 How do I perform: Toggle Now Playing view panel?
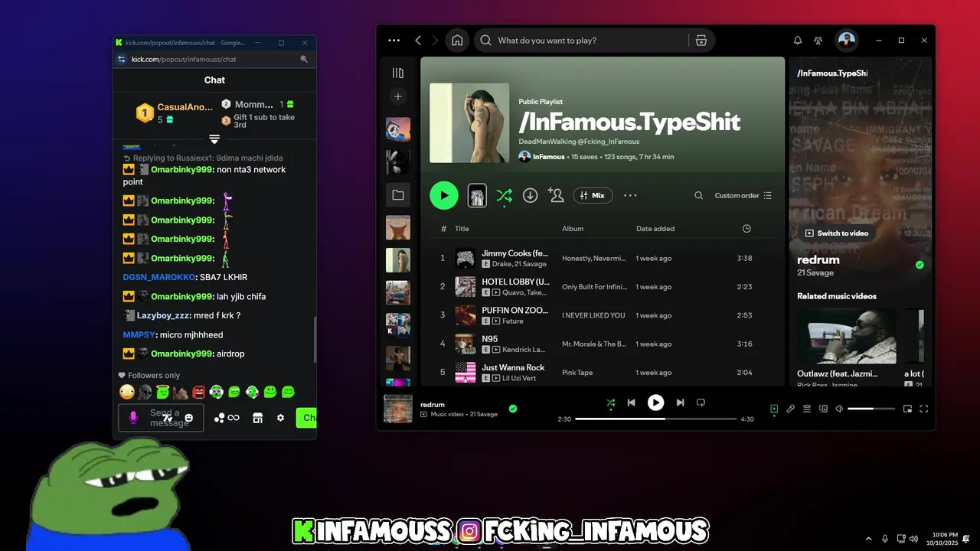tap(774, 409)
